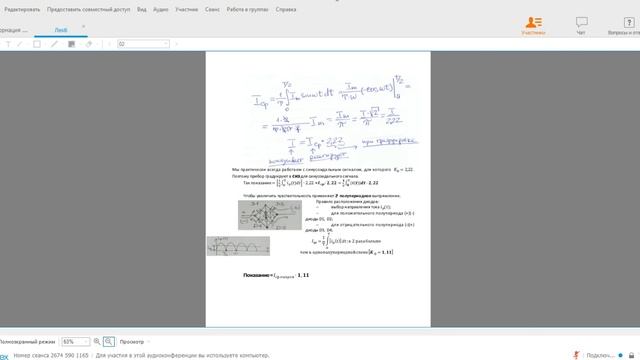Select the Rectangle shape tool
This screenshot has width=640, height=360.
(x=37, y=44)
